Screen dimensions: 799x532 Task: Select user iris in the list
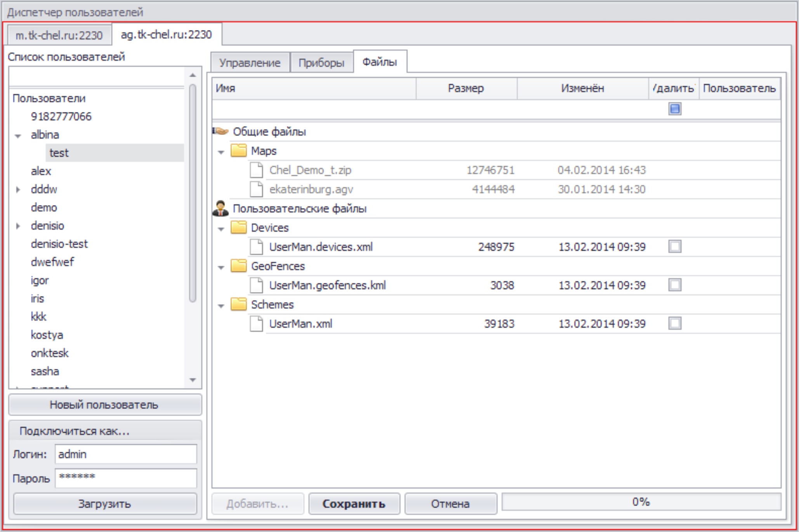pyautogui.click(x=37, y=298)
